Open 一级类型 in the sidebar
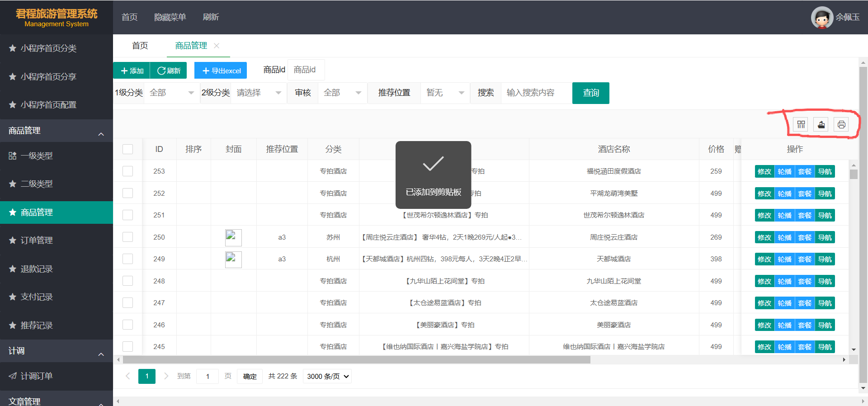This screenshot has width=868, height=406. pos(37,156)
